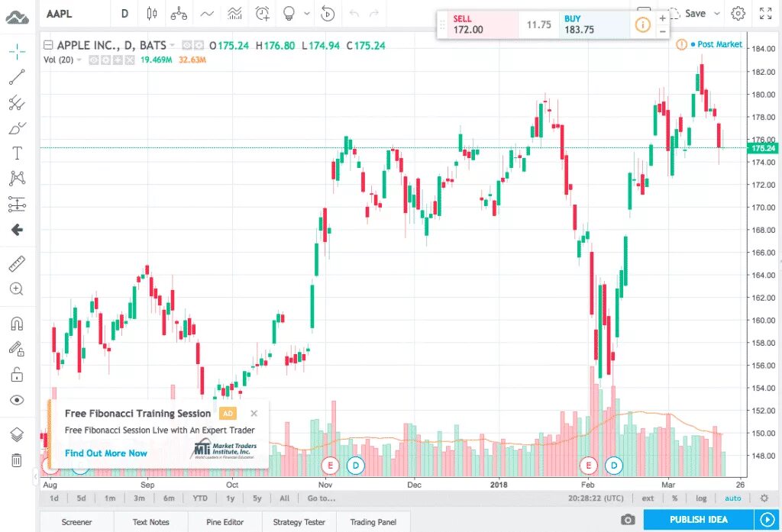
Task: Click the November earnings E marker
Action: point(330,466)
